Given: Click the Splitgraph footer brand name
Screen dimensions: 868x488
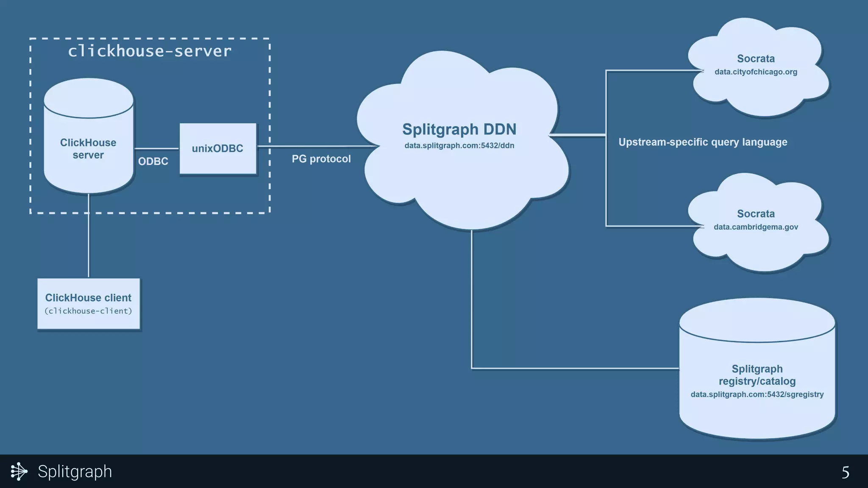Looking at the screenshot, I should click(75, 471).
